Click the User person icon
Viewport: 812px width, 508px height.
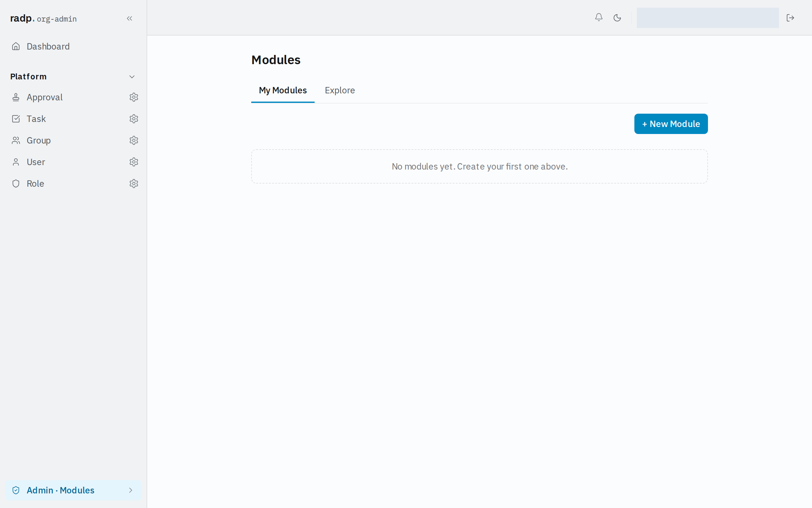point(16,162)
